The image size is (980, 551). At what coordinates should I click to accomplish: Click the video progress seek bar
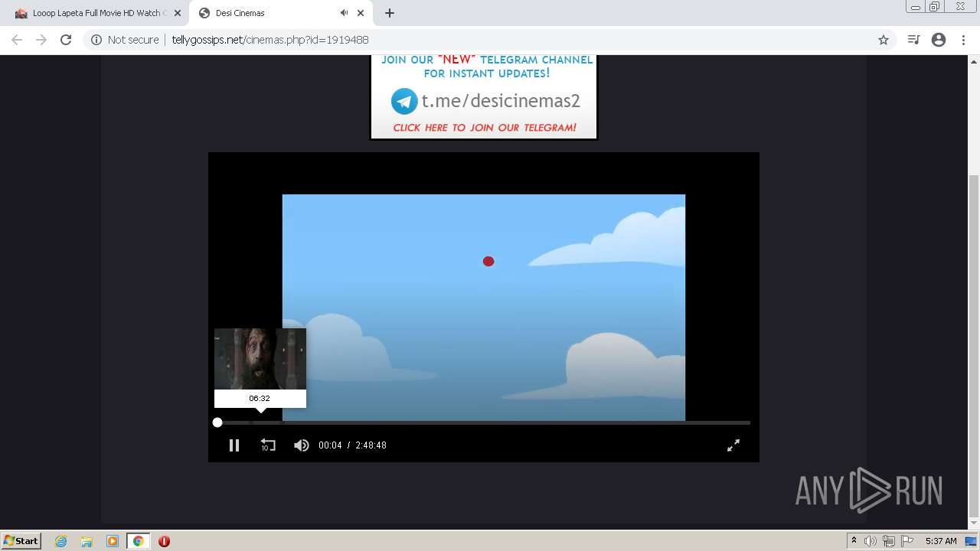click(483, 422)
